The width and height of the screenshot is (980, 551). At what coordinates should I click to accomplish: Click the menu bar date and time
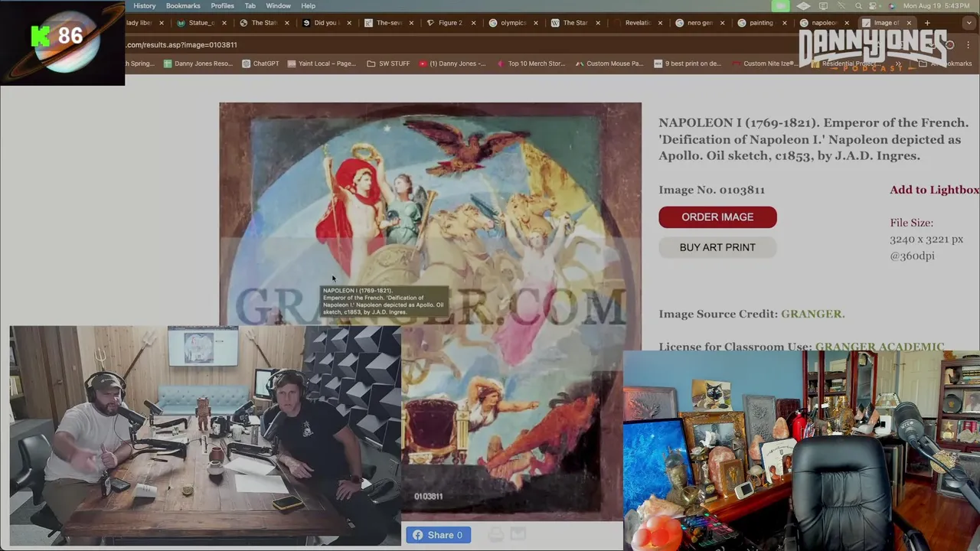[x=938, y=5]
